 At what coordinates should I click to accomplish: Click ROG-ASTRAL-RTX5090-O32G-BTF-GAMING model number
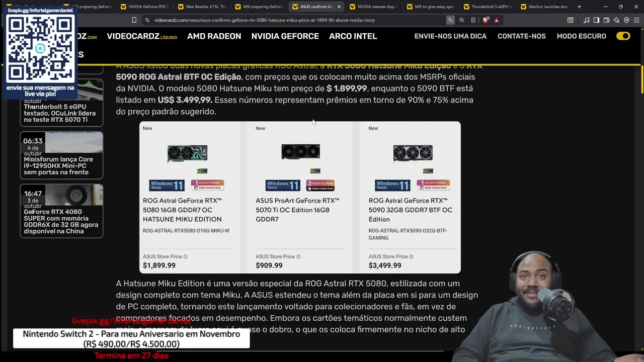(408, 234)
